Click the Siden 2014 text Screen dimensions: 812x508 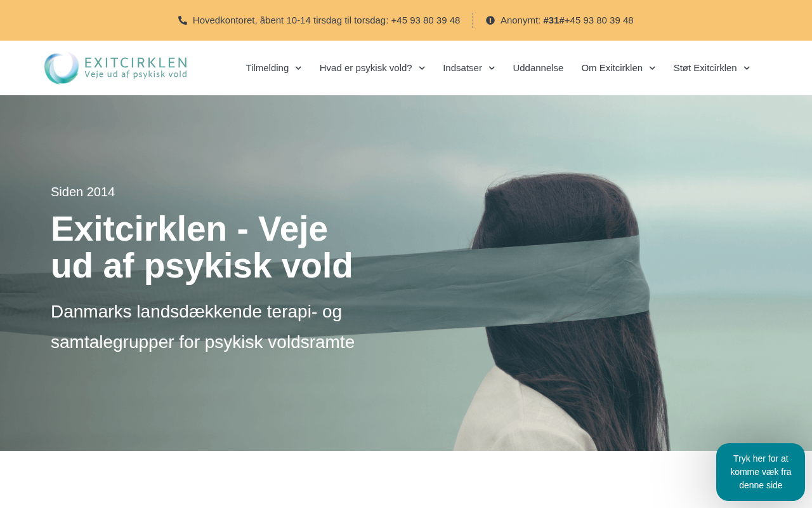(x=83, y=192)
